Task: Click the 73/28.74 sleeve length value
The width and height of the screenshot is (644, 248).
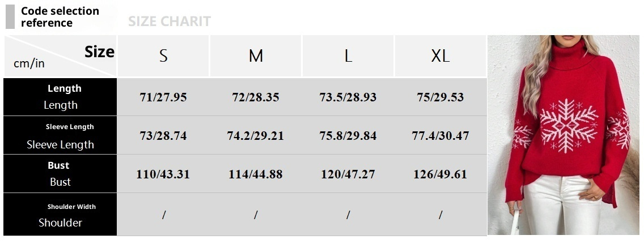Action: (x=163, y=136)
